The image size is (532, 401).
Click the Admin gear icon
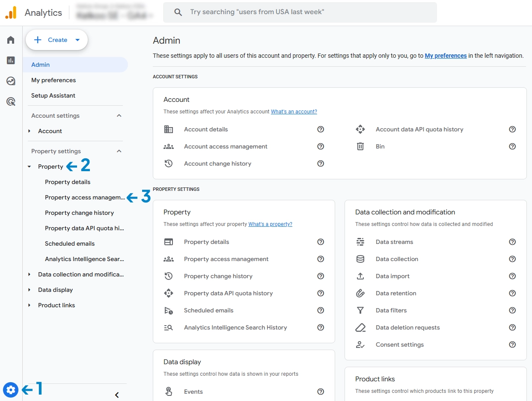pos(11,390)
